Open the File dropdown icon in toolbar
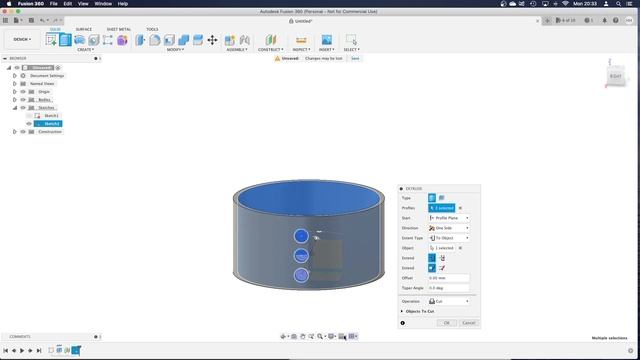 (x=18, y=20)
